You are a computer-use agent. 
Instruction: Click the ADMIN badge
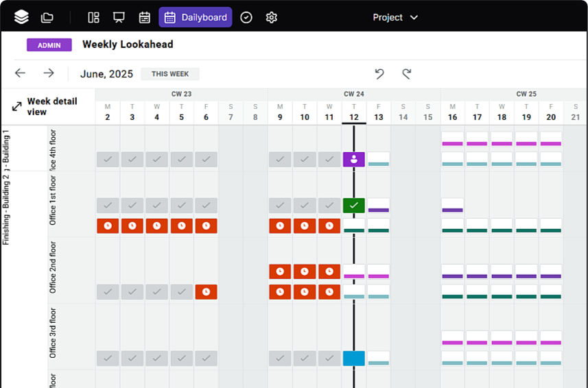(x=49, y=45)
